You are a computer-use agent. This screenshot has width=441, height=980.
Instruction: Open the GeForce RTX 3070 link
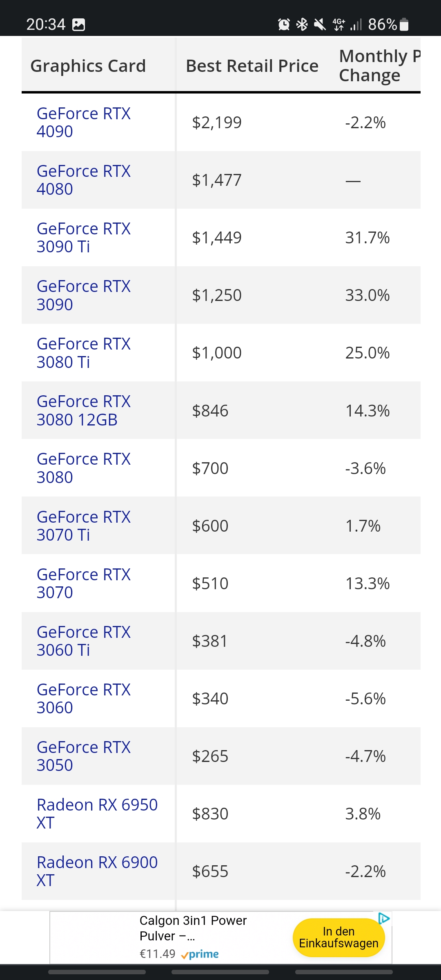coord(83,583)
